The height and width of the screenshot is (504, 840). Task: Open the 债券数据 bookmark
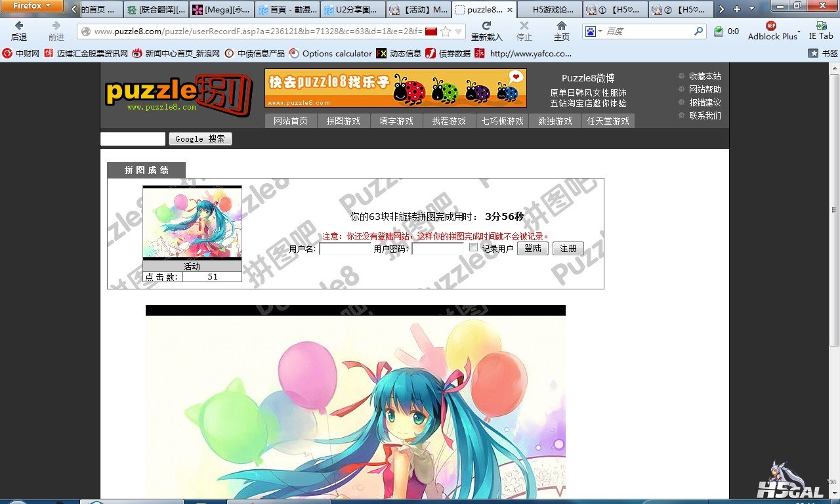[448, 53]
